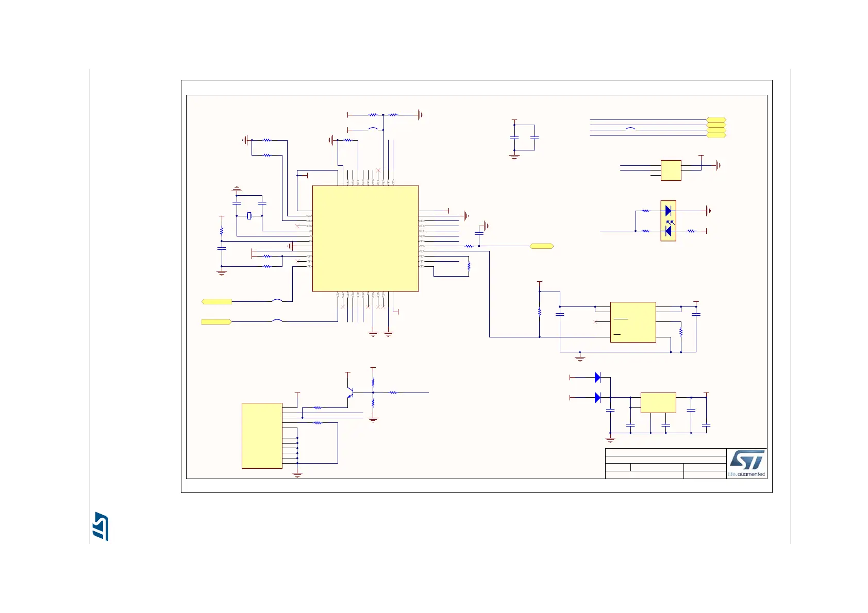Image resolution: width=868 pixels, height=613 pixels.
Task: Click the upper left-pointing yellow port
Action: pyautogui.click(x=216, y=301)
